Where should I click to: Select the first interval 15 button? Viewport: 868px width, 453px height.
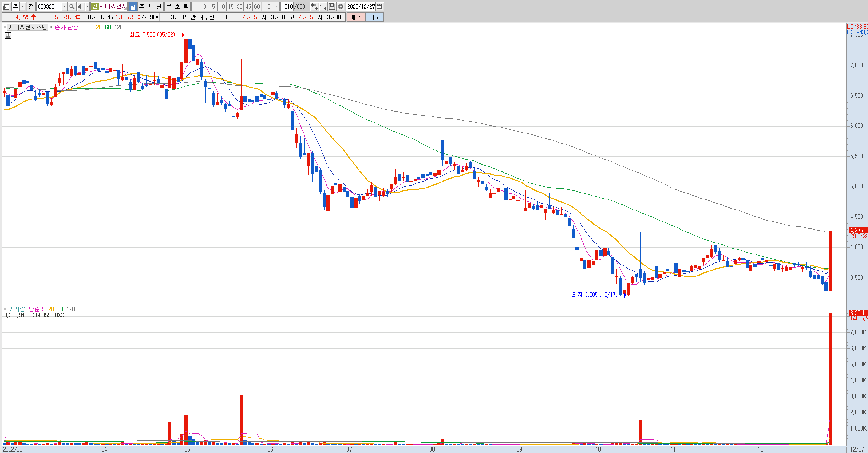(231, 6)
